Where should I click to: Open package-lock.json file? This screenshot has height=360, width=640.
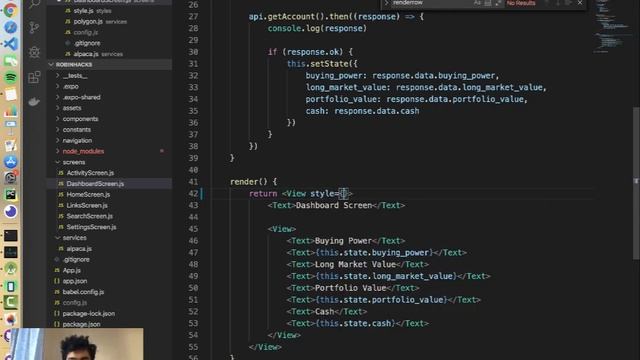tap(110, 313)
